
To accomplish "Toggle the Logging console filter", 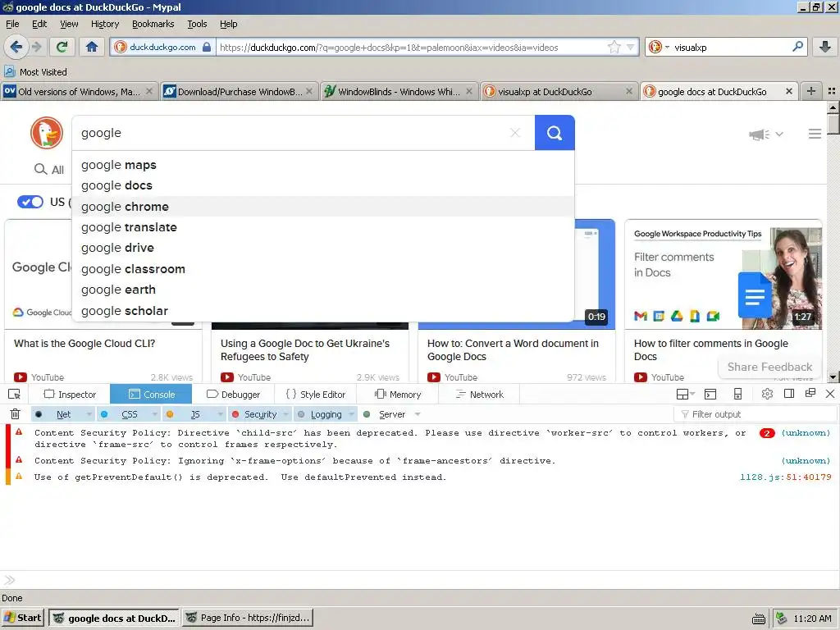I will pyautogui.click(x=321, y=414).
